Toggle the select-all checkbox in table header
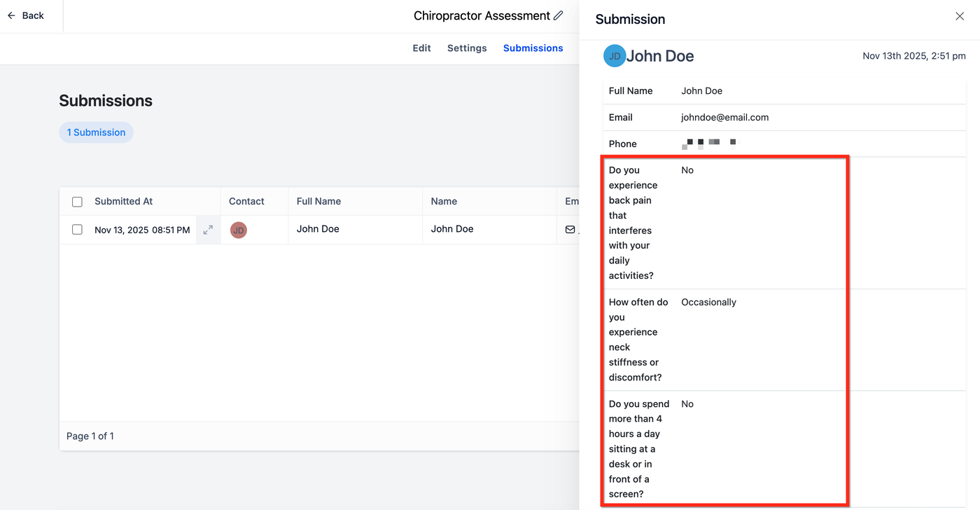Screen dimensions: 980x510 point(77,202)
